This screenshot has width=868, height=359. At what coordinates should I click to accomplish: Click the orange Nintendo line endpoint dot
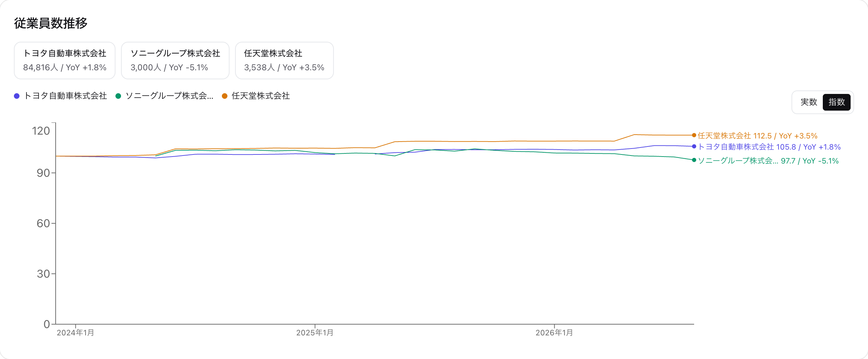(694, 135)
